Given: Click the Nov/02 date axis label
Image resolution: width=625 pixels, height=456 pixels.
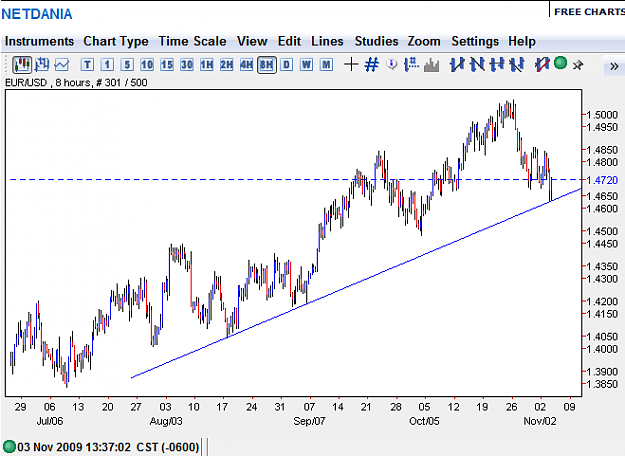Looking at the screenshot, I should (540, 421).
